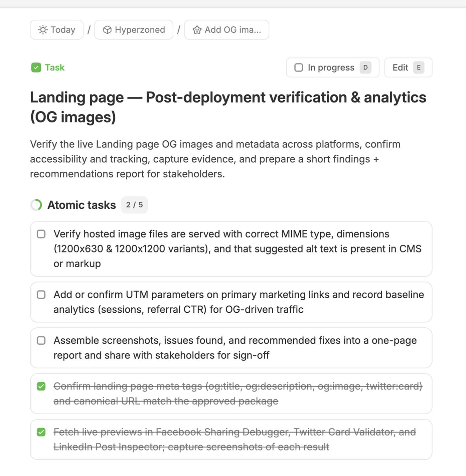The height and width of the screenshot is (476, 466).
Task: Click the green Task check icon
Action: coord(36,67)
